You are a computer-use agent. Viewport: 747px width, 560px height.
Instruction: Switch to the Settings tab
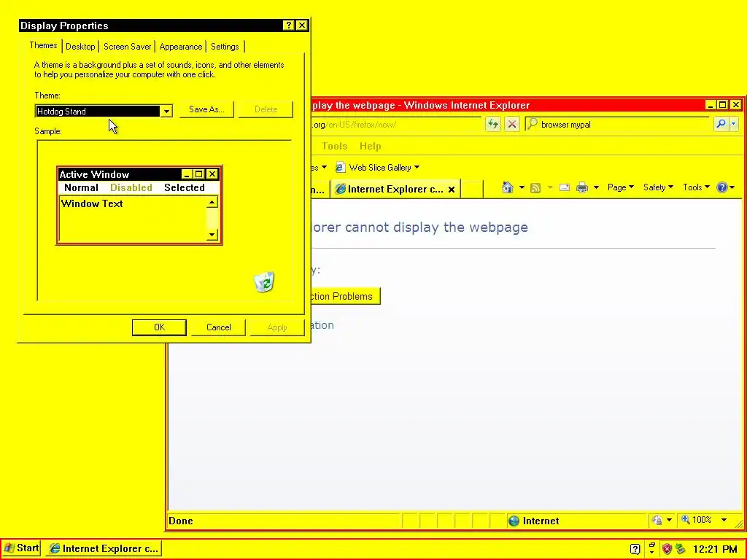(x=225, y=46)
